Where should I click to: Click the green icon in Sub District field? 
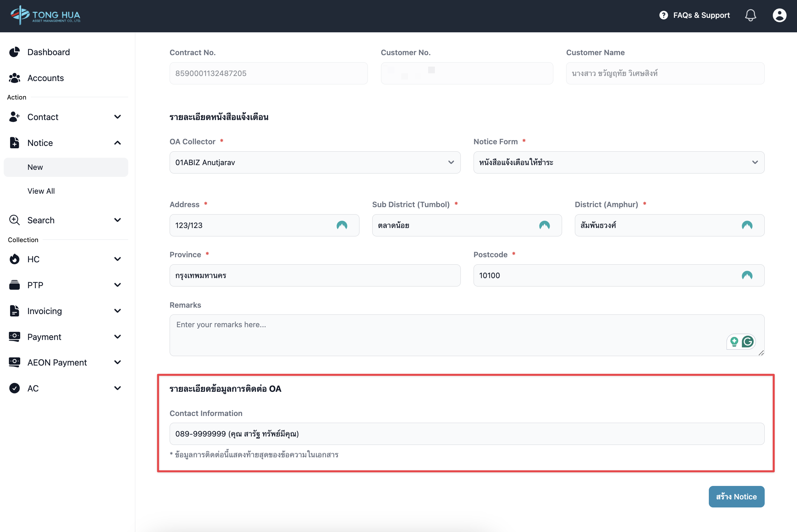pos(544,225)
